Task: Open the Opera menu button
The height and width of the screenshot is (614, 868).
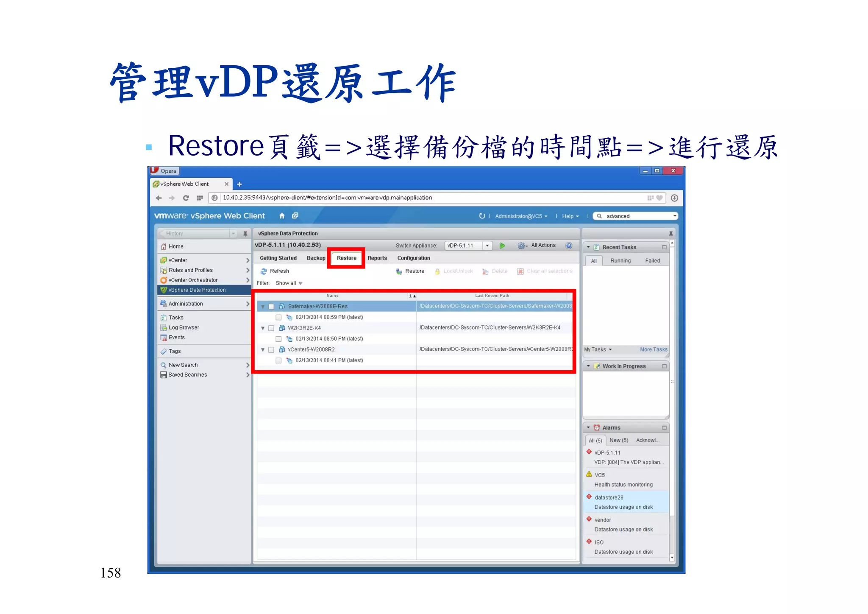Action: tap(164, 171)
